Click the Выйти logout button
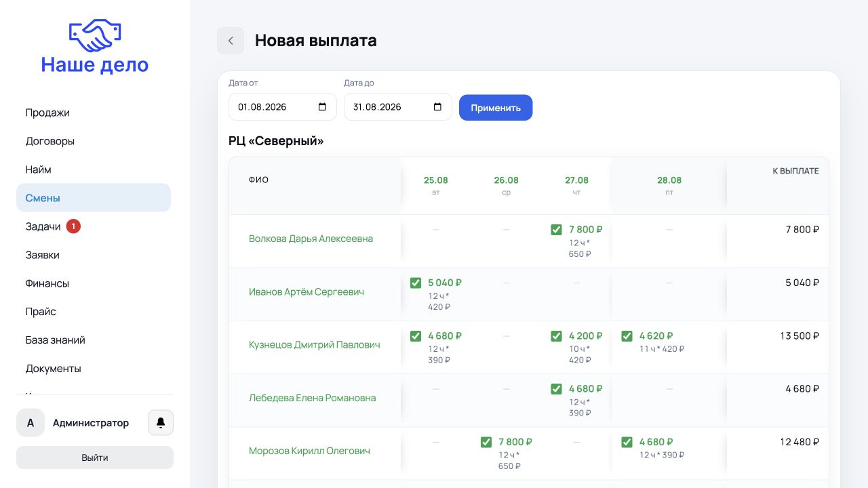The image size is (868, 488). [x=95, y=457]
